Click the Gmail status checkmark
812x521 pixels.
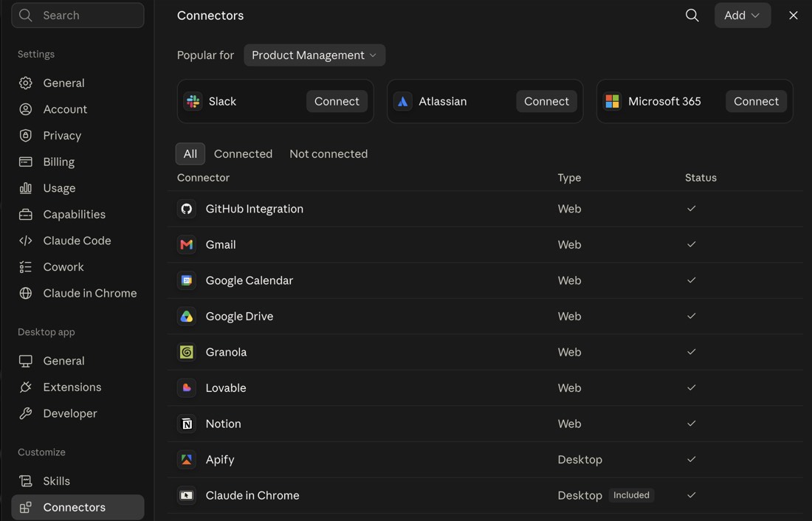tap(691, 244)
